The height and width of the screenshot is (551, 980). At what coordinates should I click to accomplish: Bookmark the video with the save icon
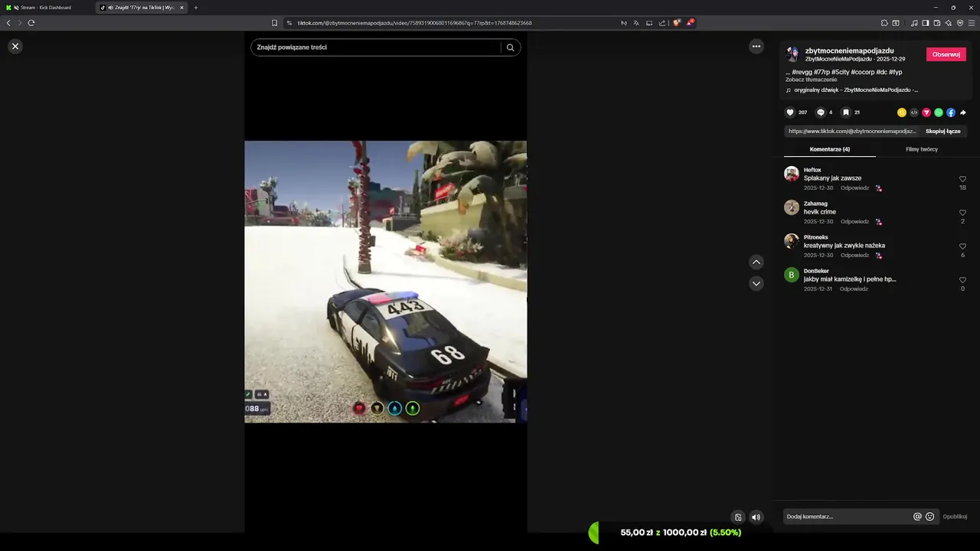846,112
